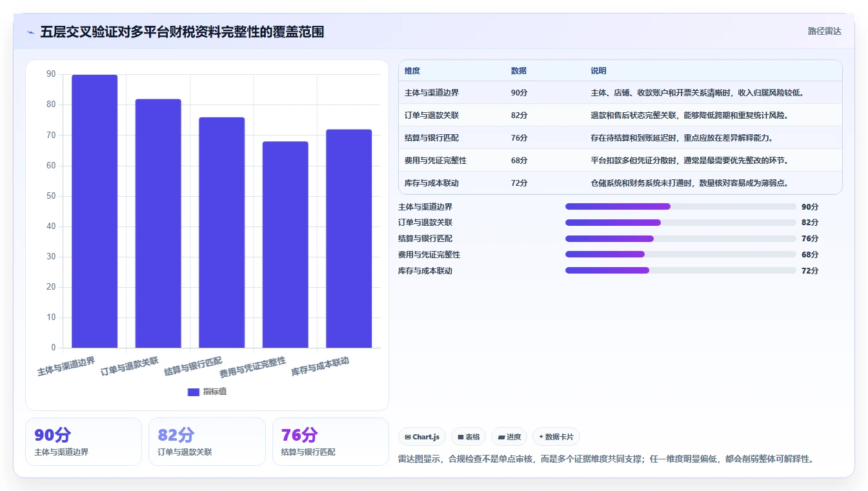Click the 结算与银行匹配 x-axis label
The width and height of the screenshot is (868, 491).
point(194,366)
